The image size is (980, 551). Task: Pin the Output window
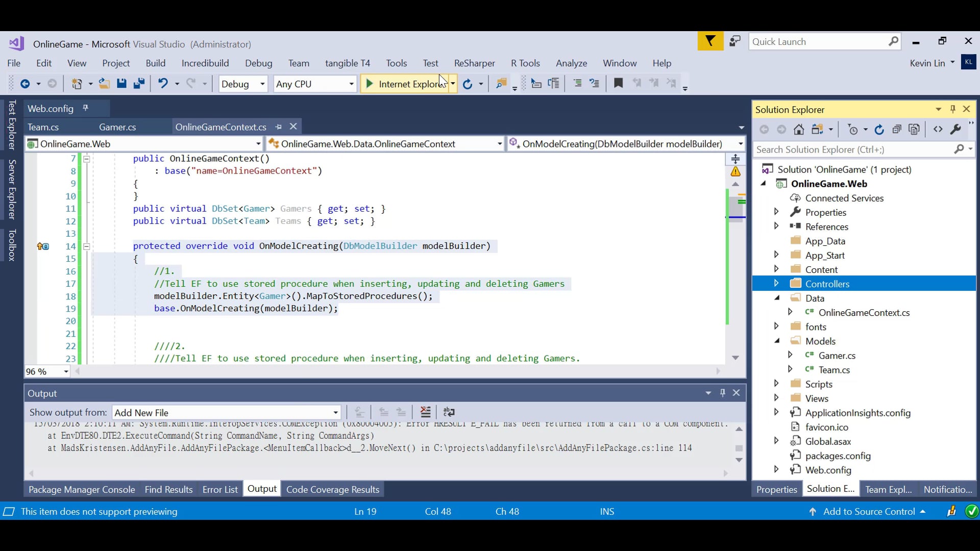(722, 393)
